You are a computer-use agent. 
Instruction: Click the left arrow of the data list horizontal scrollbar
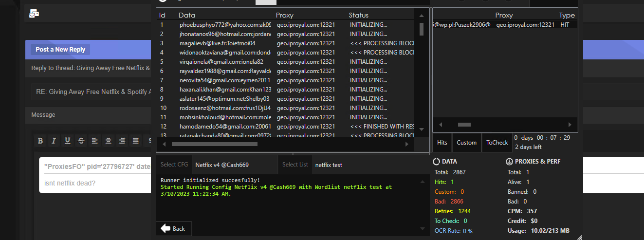point(164,144)
